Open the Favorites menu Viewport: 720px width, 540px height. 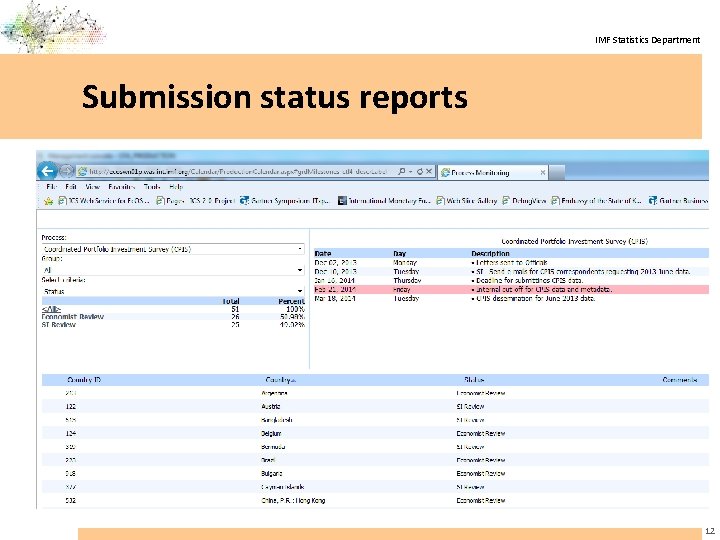pyautogui.click(x=122, y=187)
